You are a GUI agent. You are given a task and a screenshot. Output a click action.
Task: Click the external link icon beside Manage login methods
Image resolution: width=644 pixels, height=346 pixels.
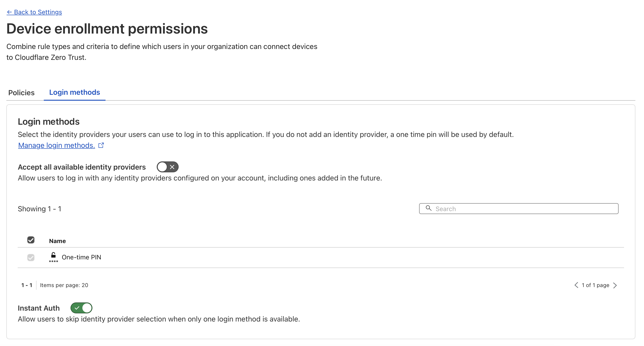click(x=101, y=145)
